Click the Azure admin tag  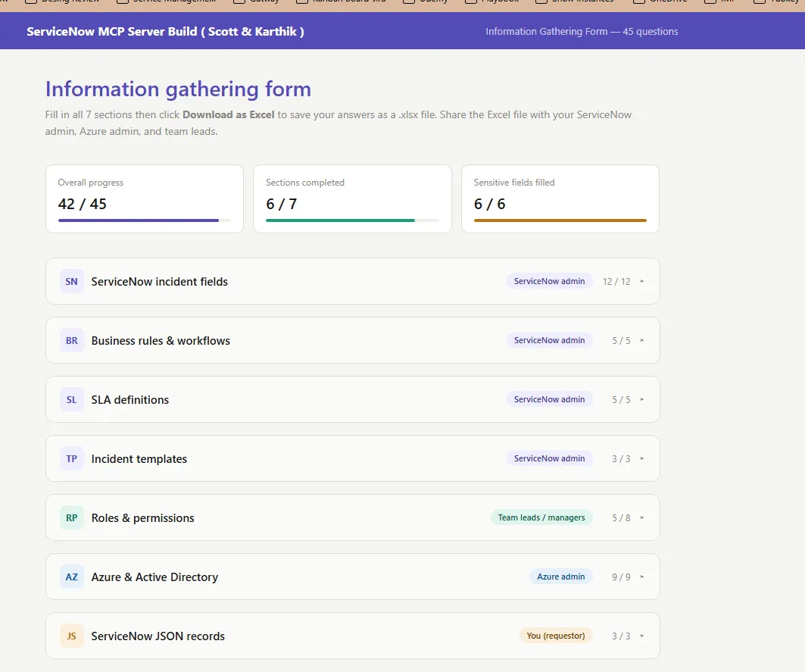(x=560, y=577)
